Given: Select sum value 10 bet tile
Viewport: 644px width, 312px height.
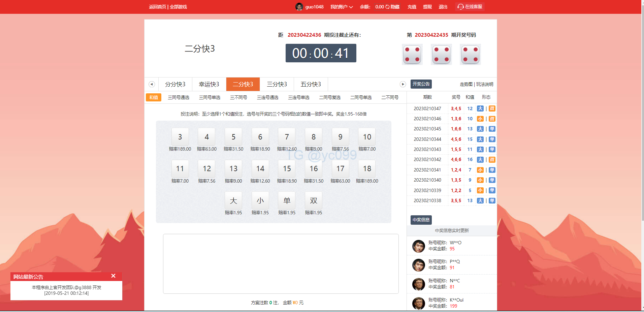Looking at the screenshot, I should coord(367,137).
